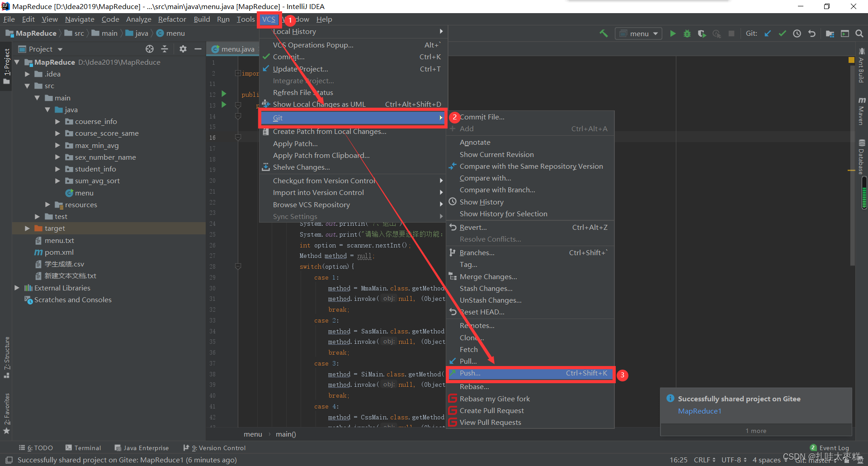Image resolution: width=868 pixels, height=466 pixels.
Task: Click Git revert arrow icon
Action: click(812, 33)
